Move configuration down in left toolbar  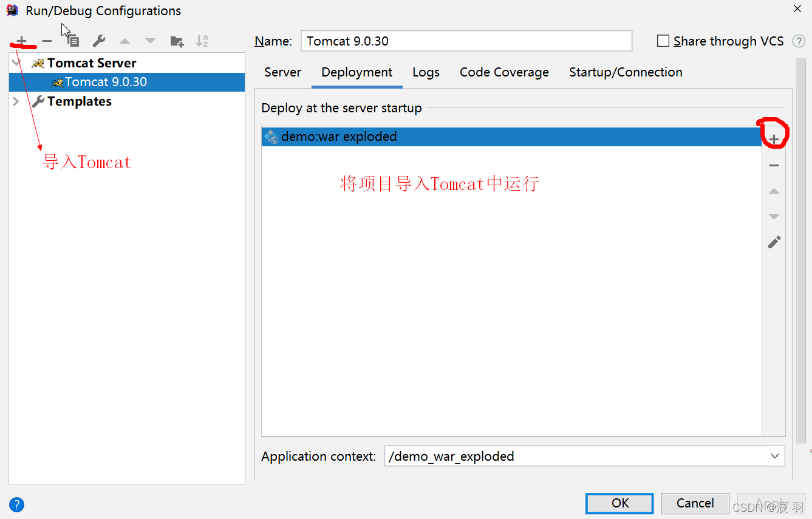point(150,41)
